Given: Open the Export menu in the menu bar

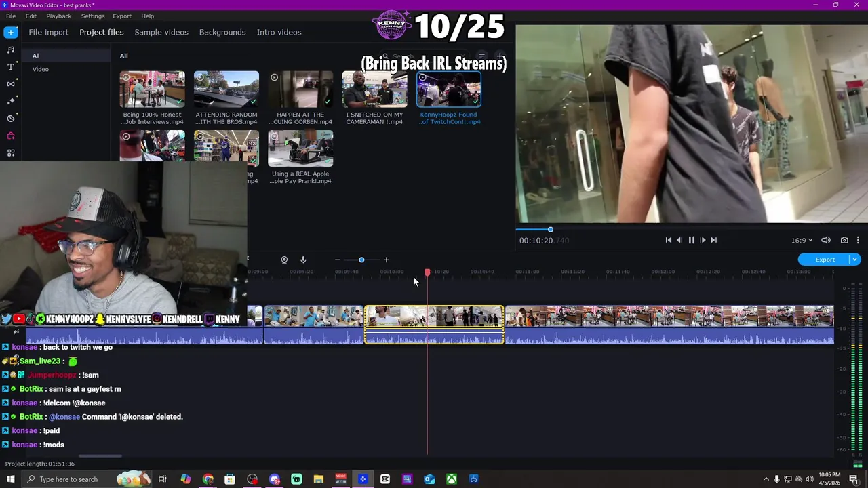Looking at the screenshot, I should point(122,16).
